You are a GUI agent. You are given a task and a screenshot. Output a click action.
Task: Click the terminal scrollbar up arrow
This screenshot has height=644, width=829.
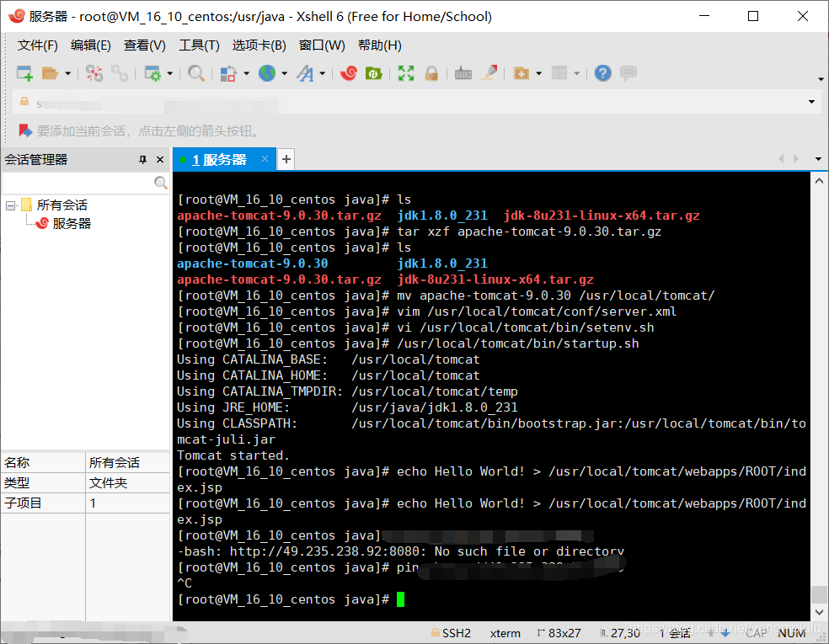tap(819, 181)
